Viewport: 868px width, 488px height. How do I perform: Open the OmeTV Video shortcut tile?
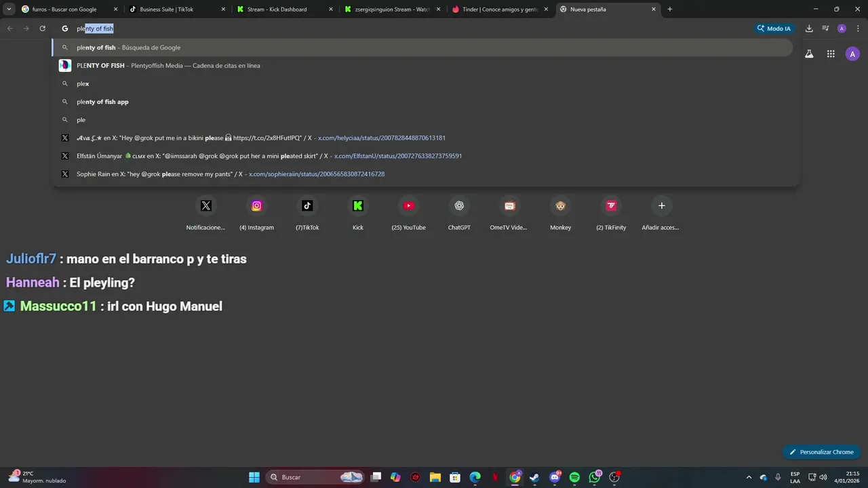(510, 214)
